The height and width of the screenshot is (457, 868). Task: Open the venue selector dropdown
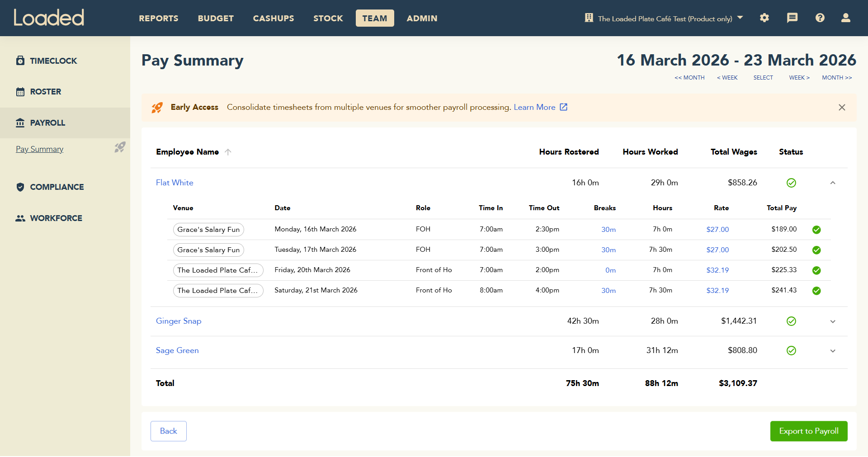(x=665, y=18)
